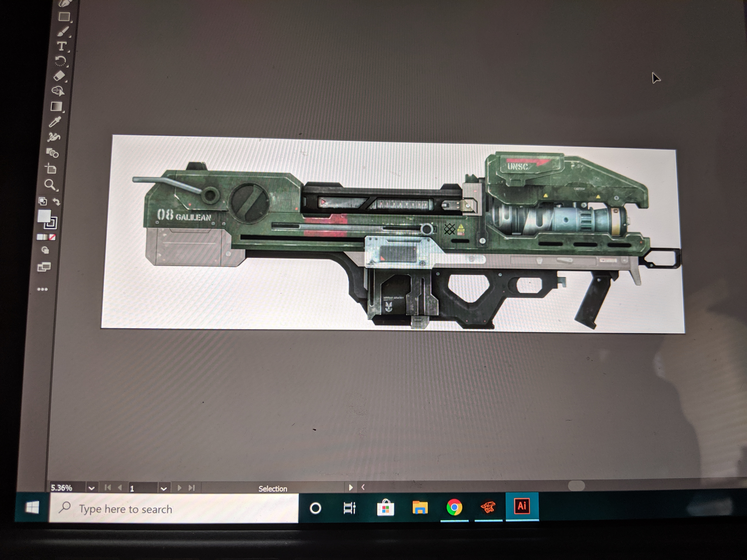
Task: Go to last artboard
Action: coord(192,488)
